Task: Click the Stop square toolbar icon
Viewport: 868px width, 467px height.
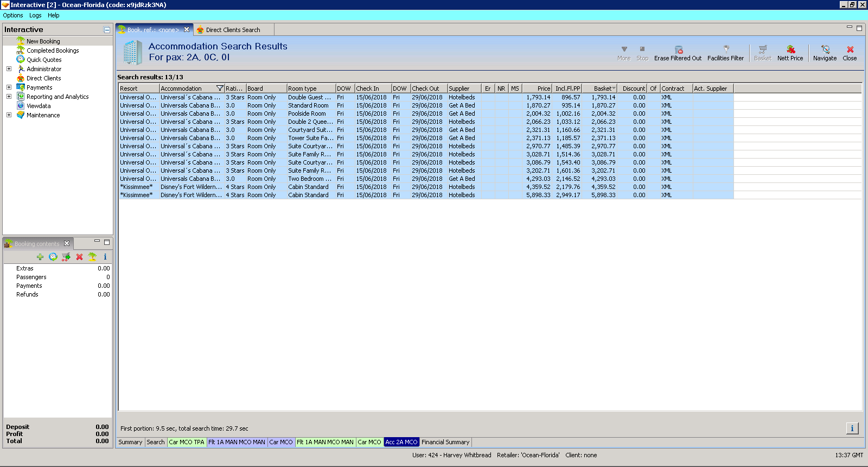Action: coord(642,49)
